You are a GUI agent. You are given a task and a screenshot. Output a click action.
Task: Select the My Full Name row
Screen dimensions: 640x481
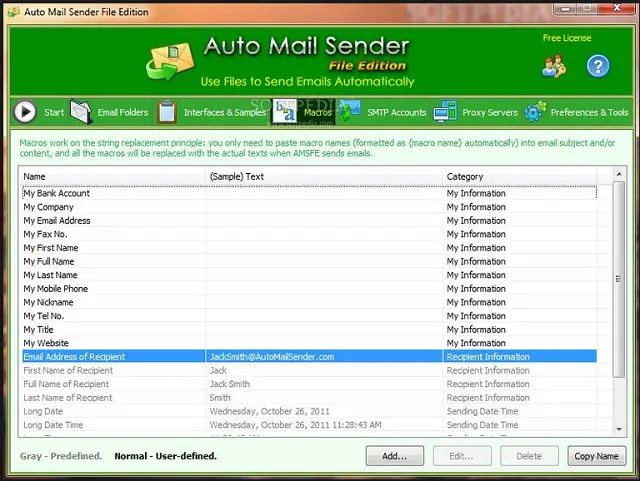[309, 261]
